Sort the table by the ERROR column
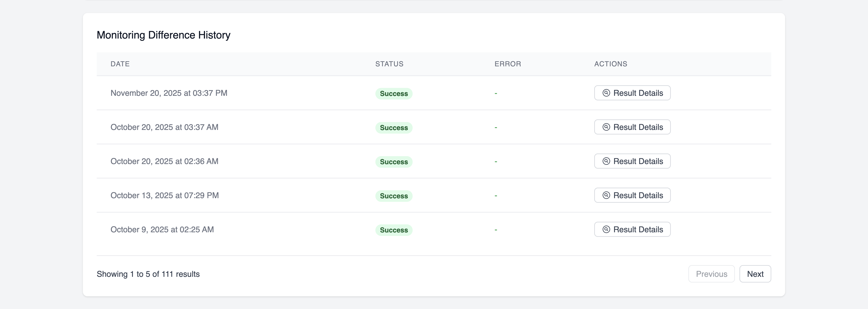868x309 pixels. (x=508, y=64)
